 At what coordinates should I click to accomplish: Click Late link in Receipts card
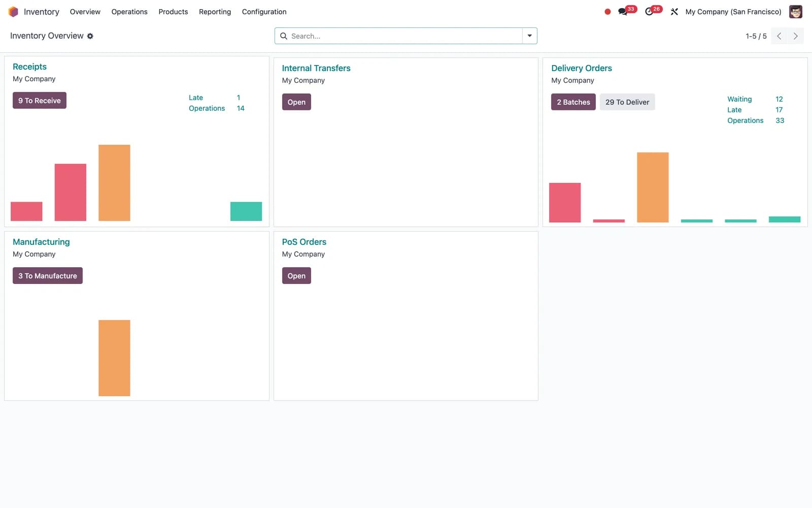(x=196, y=98)
